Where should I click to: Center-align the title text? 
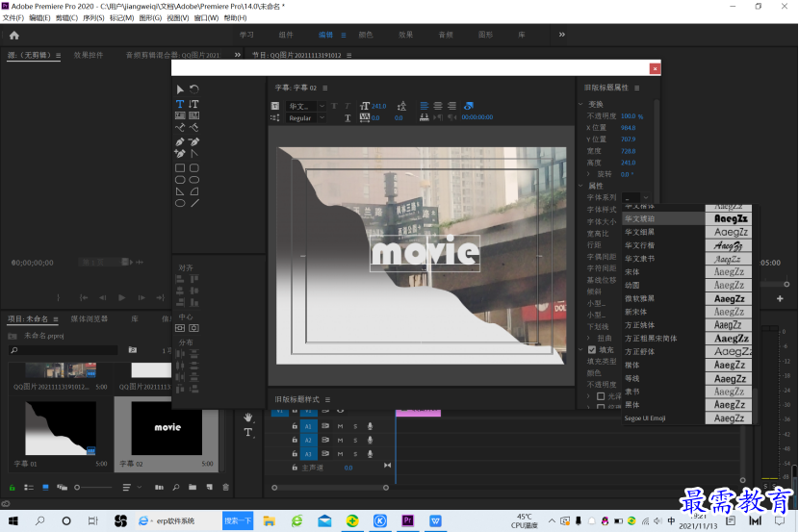(438, 106)
